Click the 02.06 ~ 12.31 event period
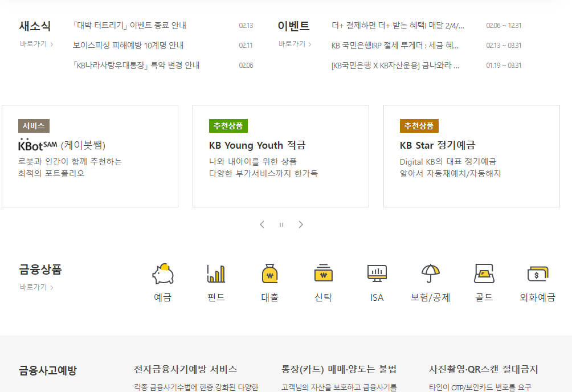This screenshot has height=392, width=572. point(504,26)
